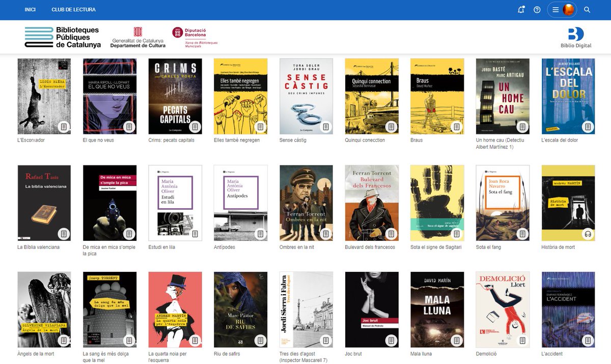Open the e-book icon on Sense càstig
The image size is (611, 364).
(x=326, y=127)
